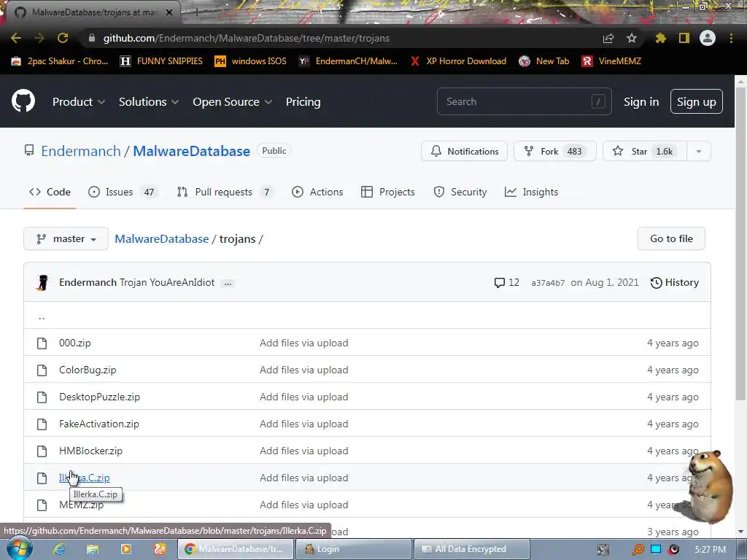Viewport: 747px width, 560px height.
Task: Click the Go to file button
Action: click(671, 238)
